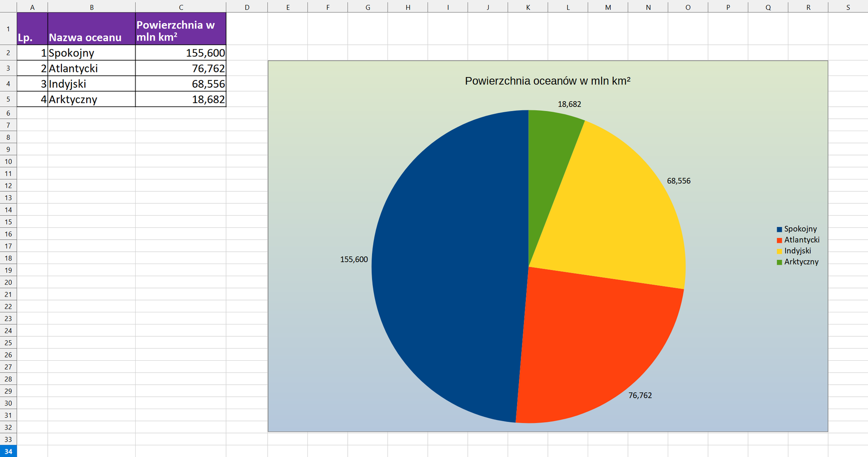This screenshot has width=868, height=457.
Task: Select the Lp. header cell
Action: tap(32, 29)
